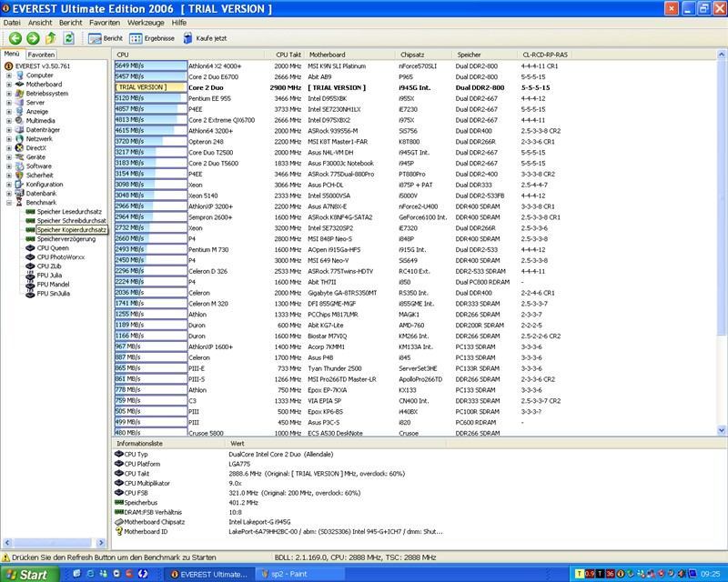Click the Refresh toolbar icon
This screenshot has height=582, width=728.
[69, 38]
